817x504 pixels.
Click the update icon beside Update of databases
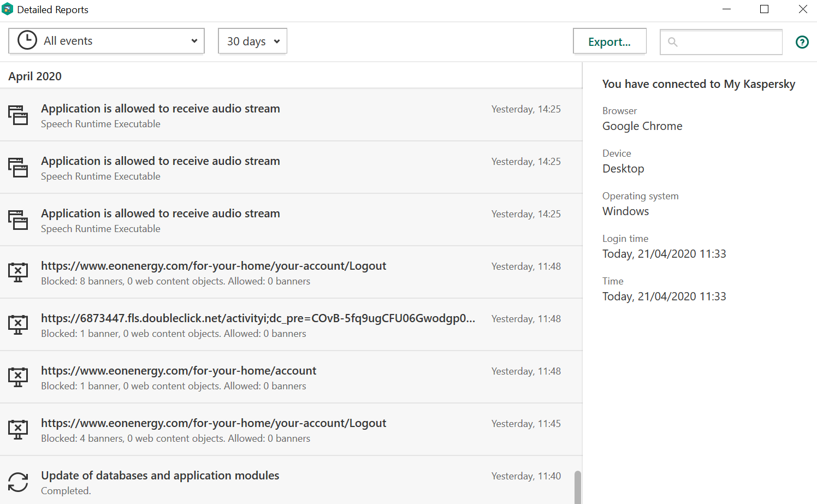[x=18, y=482]
